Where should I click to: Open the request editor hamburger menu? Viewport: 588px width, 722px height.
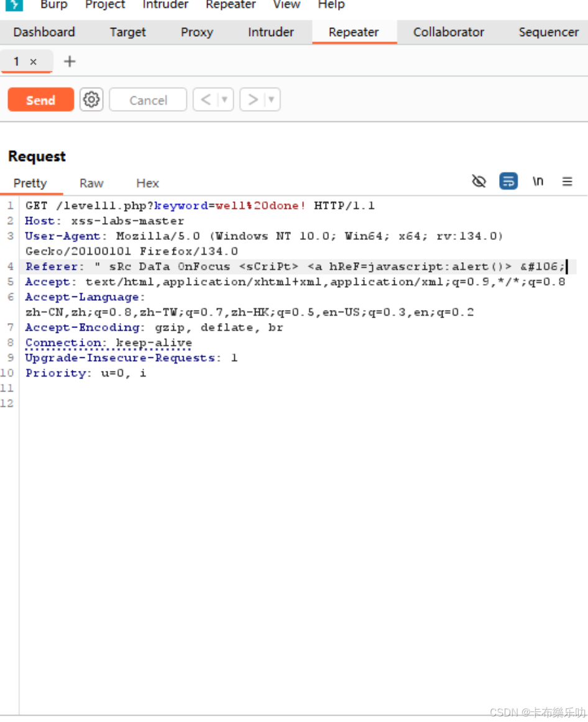[x=567, y=182]
